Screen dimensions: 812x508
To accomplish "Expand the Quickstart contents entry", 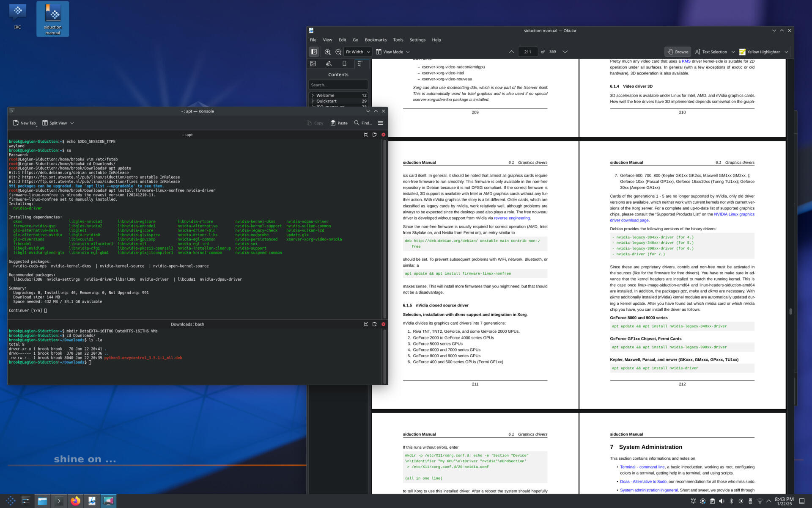I will [313, 101].
